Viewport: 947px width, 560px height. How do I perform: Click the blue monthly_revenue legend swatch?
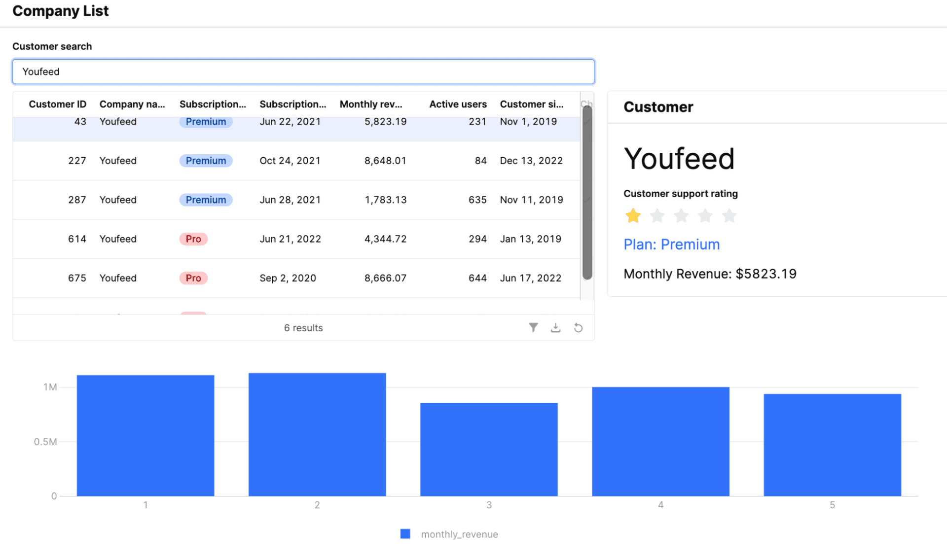pyautogui.click(x=405, y=533)
